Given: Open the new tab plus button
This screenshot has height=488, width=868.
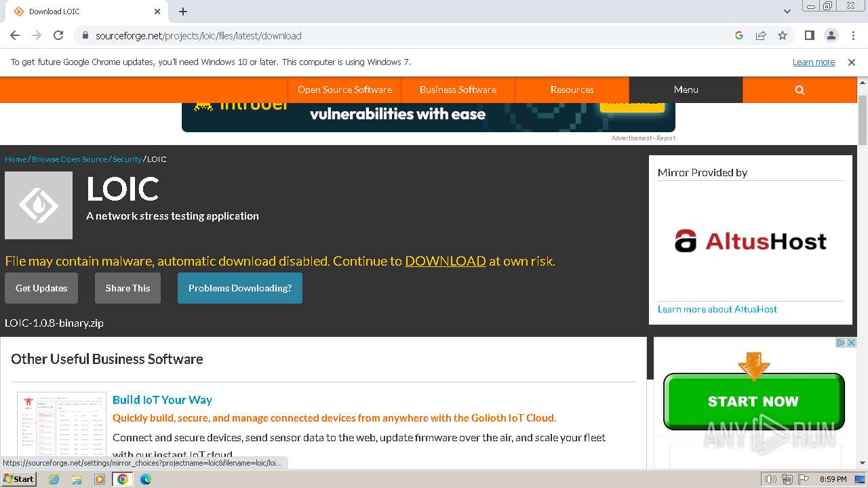Looking at the screenshot, I should click(183, 12).
